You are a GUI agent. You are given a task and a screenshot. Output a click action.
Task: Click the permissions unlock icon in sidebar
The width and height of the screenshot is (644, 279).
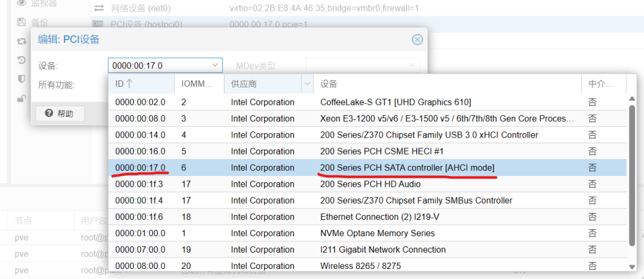click(21, 98)
